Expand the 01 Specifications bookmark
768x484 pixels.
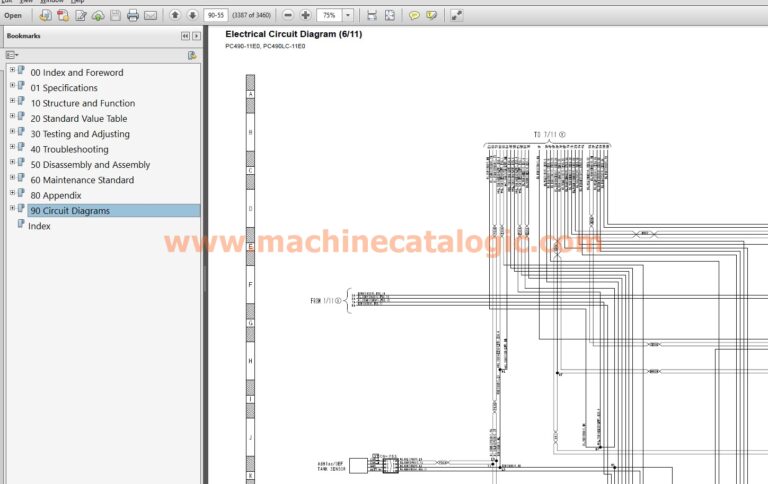click(x=12, y=85)
